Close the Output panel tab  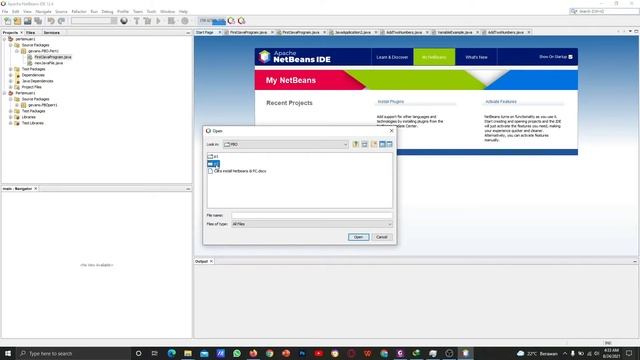[x=211, y=261]
